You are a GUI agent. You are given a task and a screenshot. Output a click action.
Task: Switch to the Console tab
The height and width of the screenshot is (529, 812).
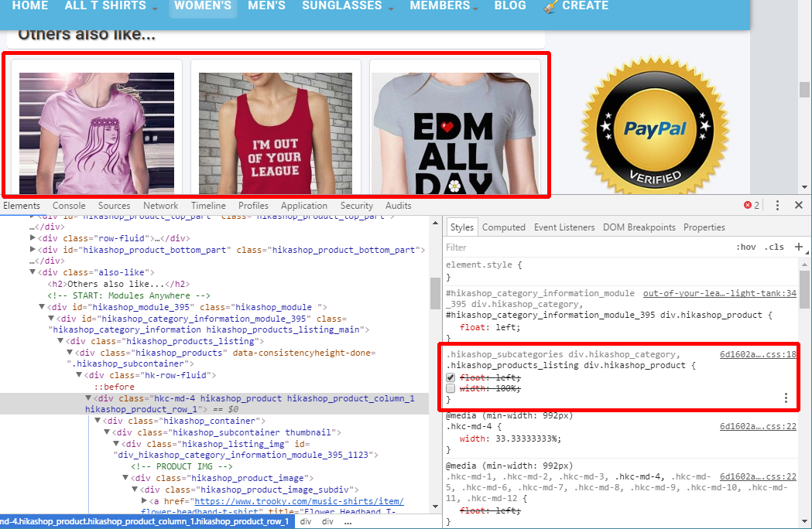tap(69, 206)
